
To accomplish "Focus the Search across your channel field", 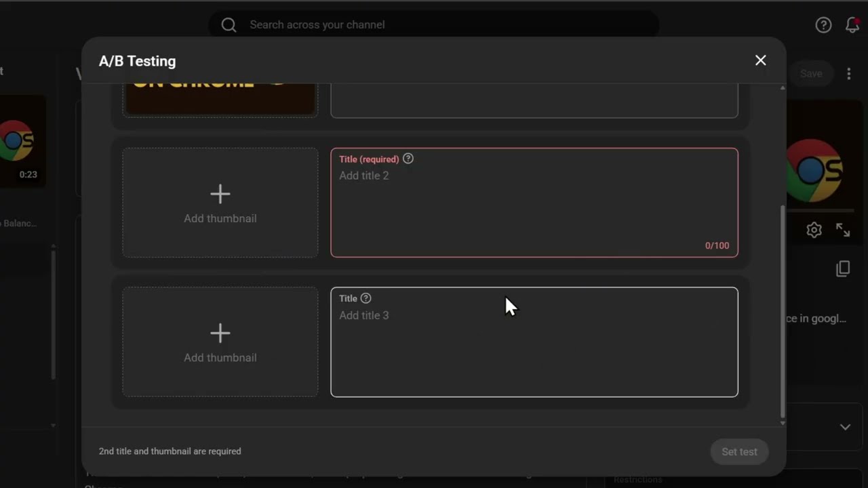I will click(x=434, y=25).
